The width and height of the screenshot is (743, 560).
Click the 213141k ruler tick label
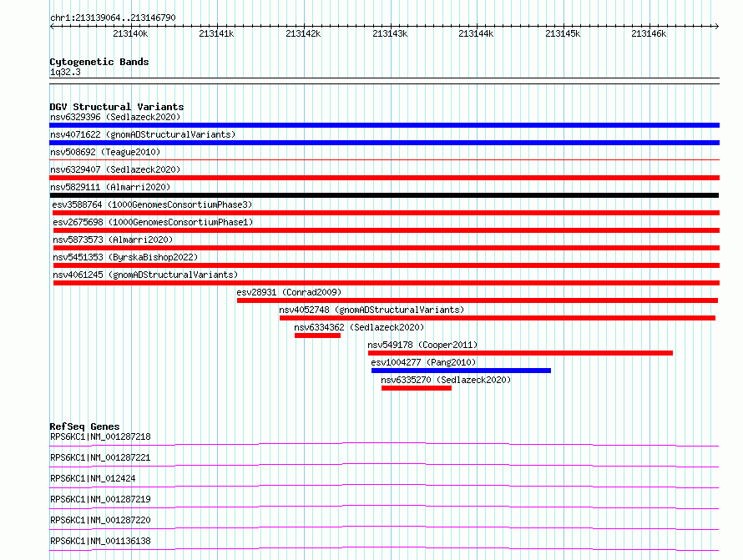tap(216, 33)
